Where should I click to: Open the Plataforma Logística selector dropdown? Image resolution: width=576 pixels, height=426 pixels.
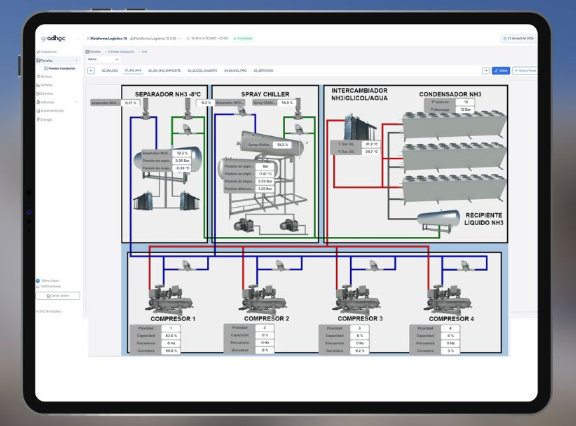click(x=156, y=38)
